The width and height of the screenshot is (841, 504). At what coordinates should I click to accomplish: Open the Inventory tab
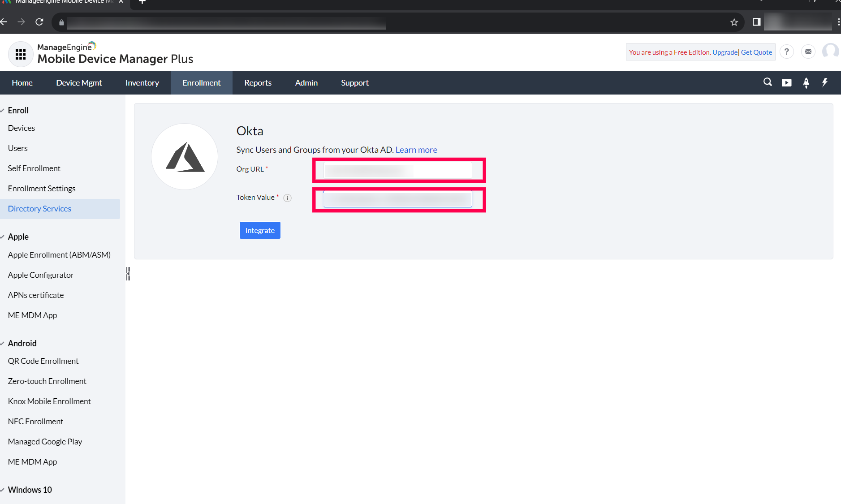tap(142, 83)
